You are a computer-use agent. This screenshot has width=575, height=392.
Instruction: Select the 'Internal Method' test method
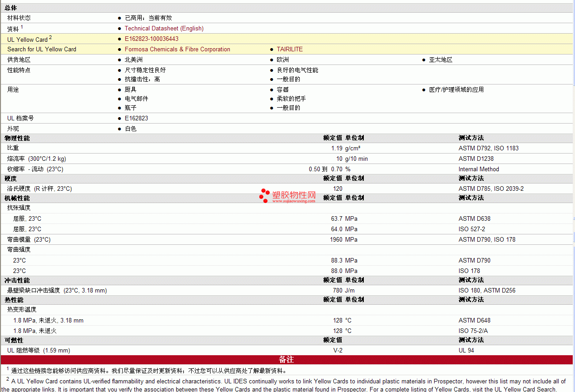[x=479, y=169]
